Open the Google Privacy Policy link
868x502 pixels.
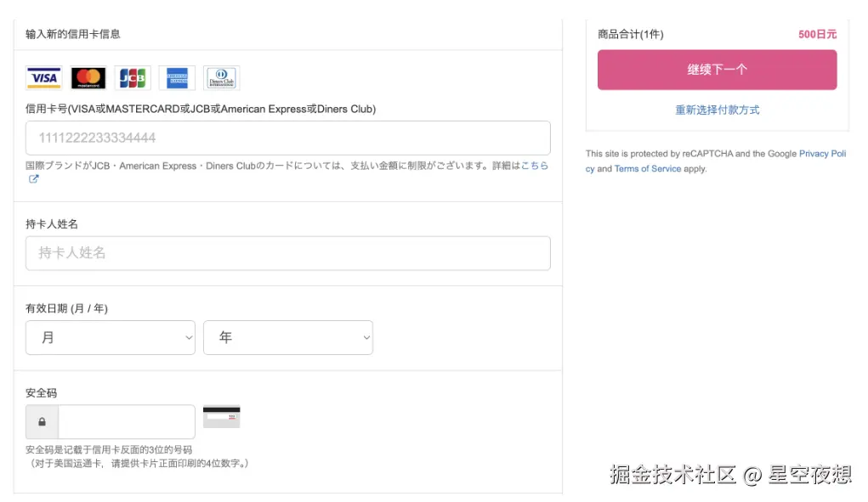(822, 154)
